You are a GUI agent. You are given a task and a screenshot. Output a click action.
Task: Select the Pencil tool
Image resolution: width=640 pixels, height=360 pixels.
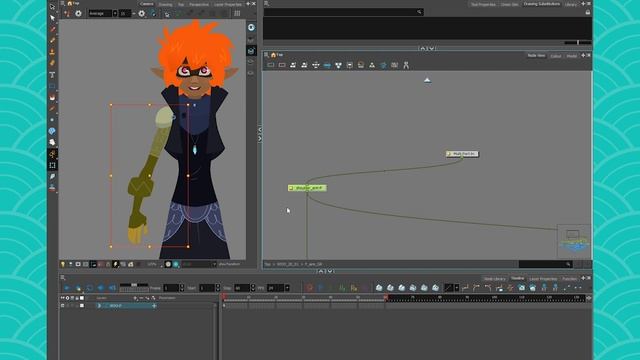52,40
